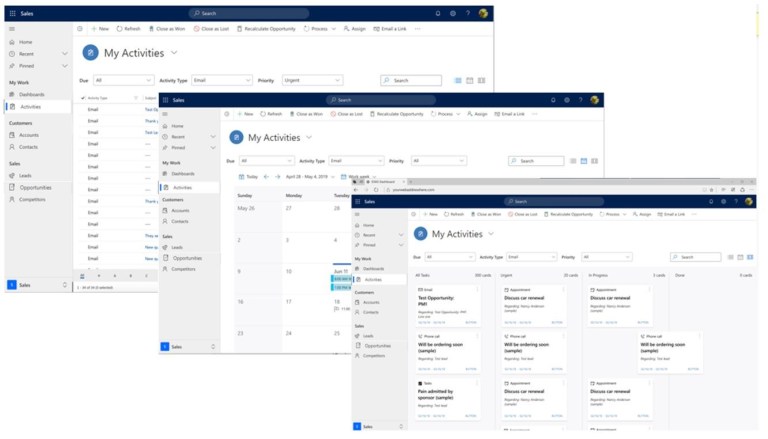
Task: Select calendar view icon in middle window
Action: pos(584,161)
